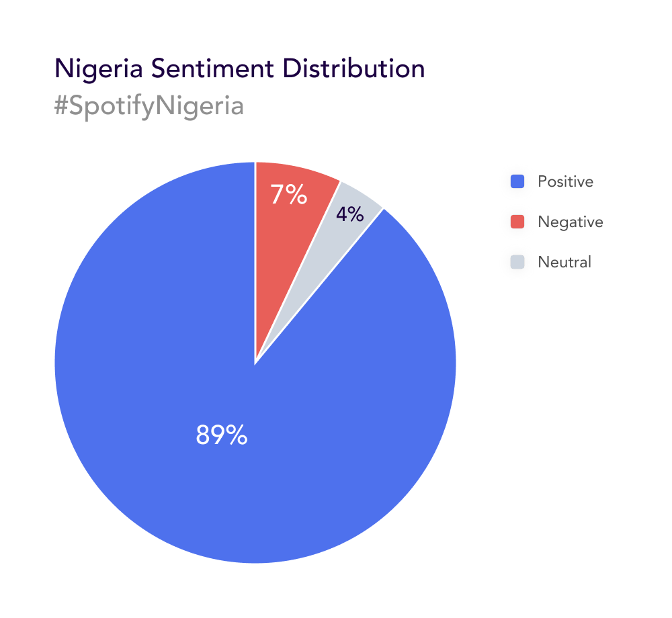The width and height of the screenshot is (672, 618).
Task: Click the gray Neutral legend swatch
Action: tap(517, 262)
